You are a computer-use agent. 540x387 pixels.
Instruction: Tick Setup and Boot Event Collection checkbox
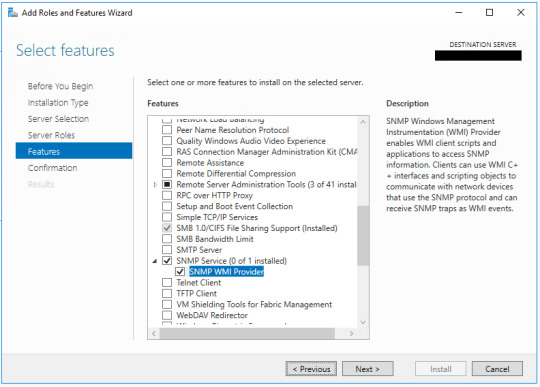pos(167,206)
